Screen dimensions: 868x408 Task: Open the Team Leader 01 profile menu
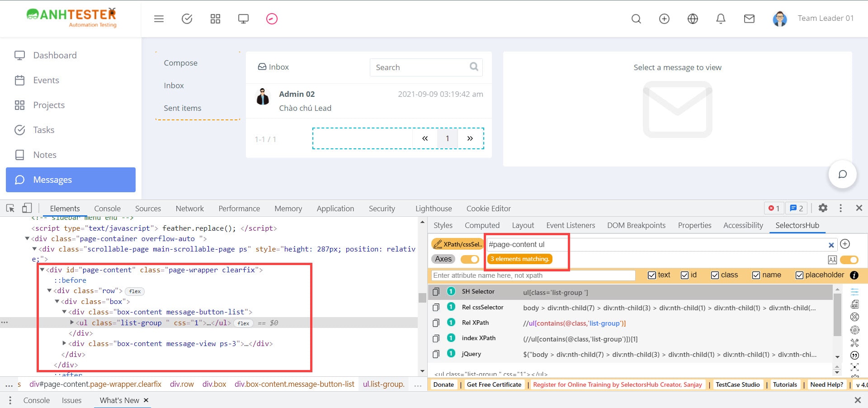(x=814, y=19)
